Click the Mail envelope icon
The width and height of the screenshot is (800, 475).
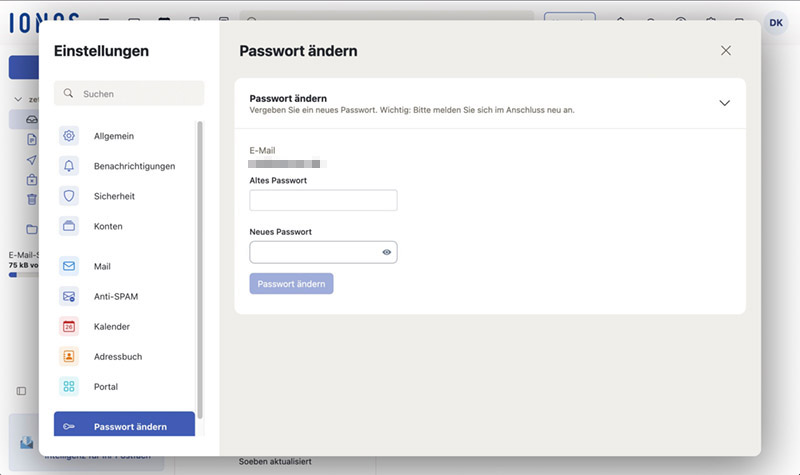(69, 266)
